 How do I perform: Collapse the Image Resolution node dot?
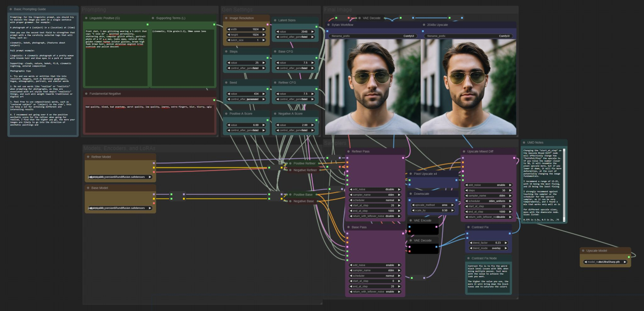tap(226, 18)
